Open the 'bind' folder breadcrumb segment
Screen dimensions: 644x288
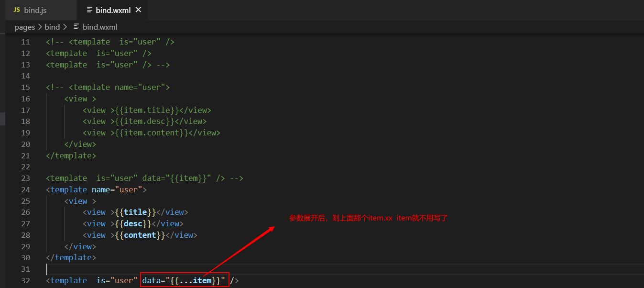tap(52, 27)
